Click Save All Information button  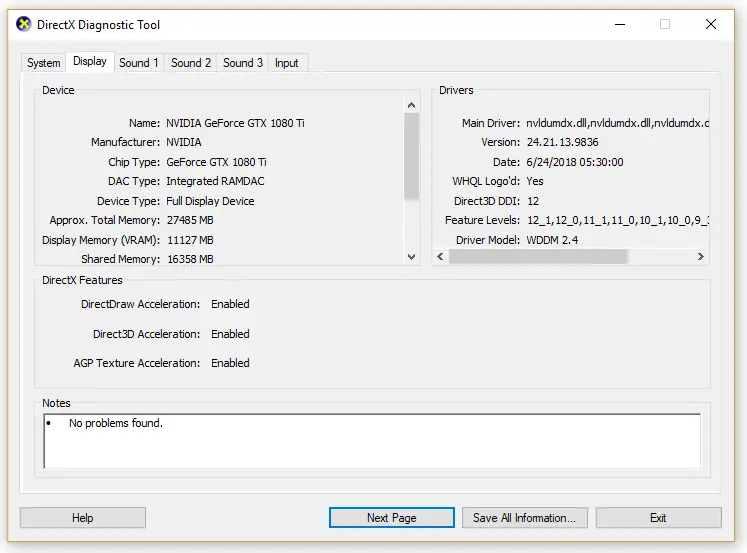(525, 518)
